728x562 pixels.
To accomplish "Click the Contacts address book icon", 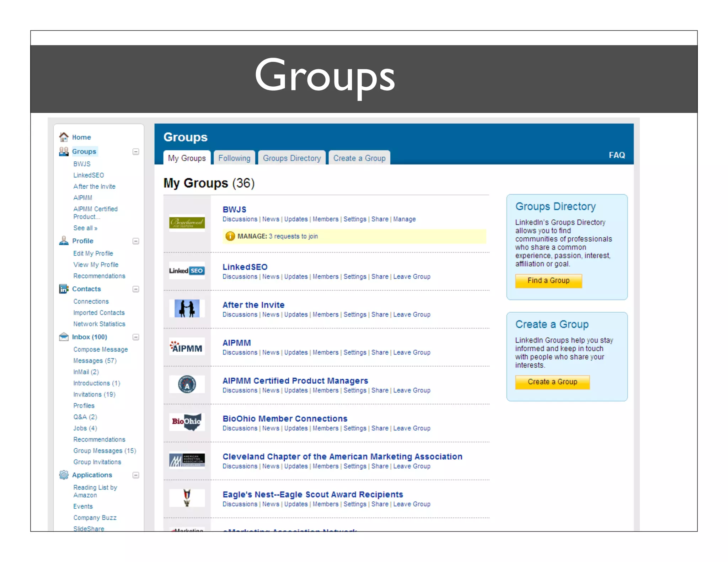I will (x=64, y=289).
